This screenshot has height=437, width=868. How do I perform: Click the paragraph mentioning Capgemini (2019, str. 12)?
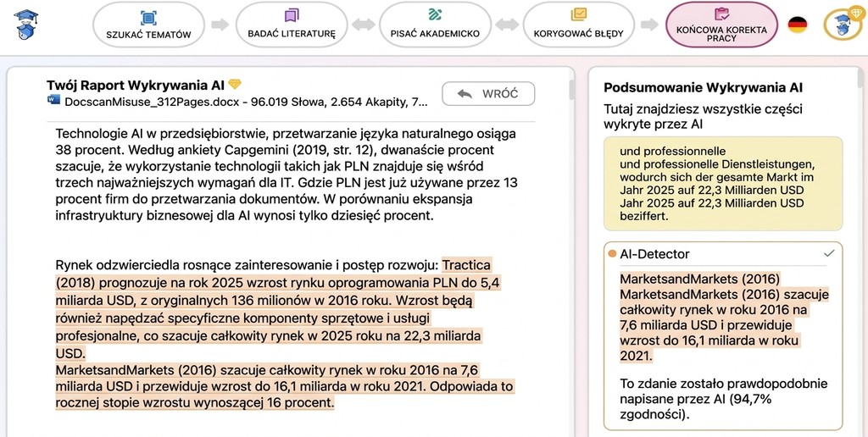click(x=287, y=174)
